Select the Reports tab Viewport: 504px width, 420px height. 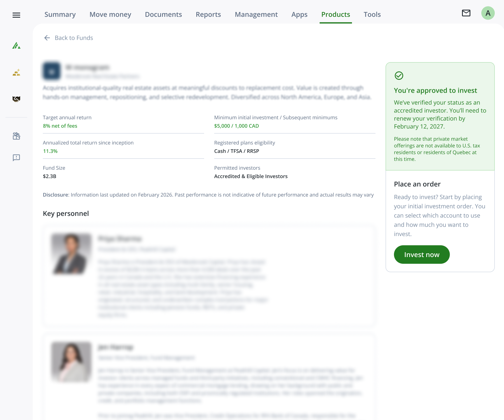[x=208, y=14]
